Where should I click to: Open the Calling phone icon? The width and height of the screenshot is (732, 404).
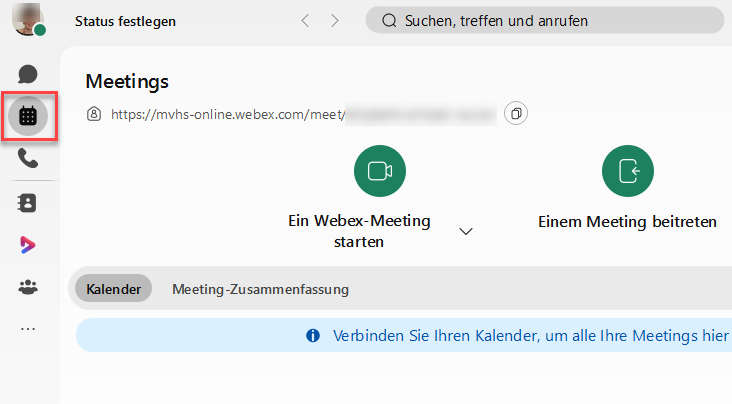28,158
